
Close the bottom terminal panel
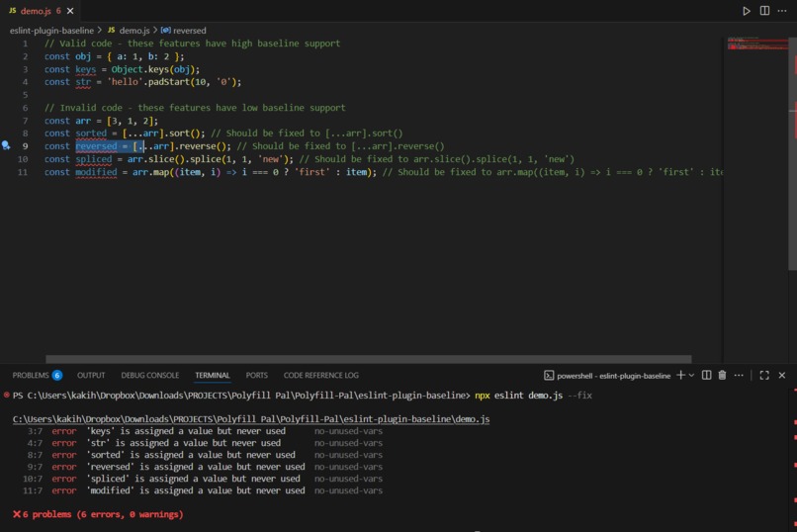click(x=782, y=375)
